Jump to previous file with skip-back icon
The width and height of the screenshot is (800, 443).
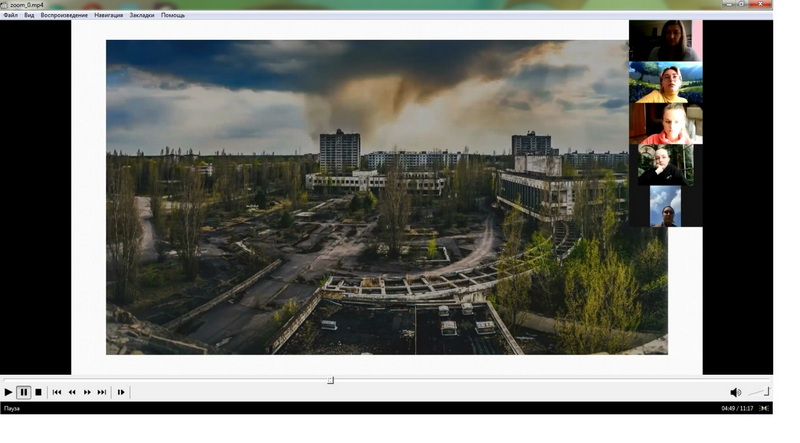tap(57, 392)
